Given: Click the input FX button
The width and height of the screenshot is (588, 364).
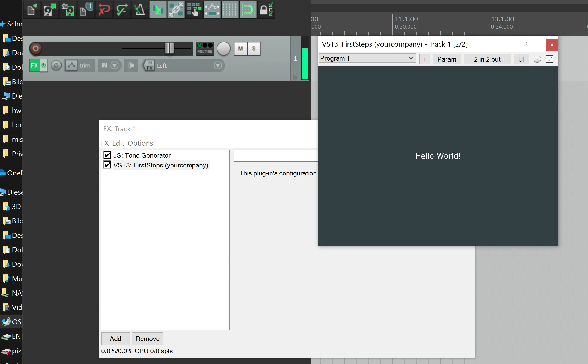Looking at the screenshot, I should tap(149, 66).
